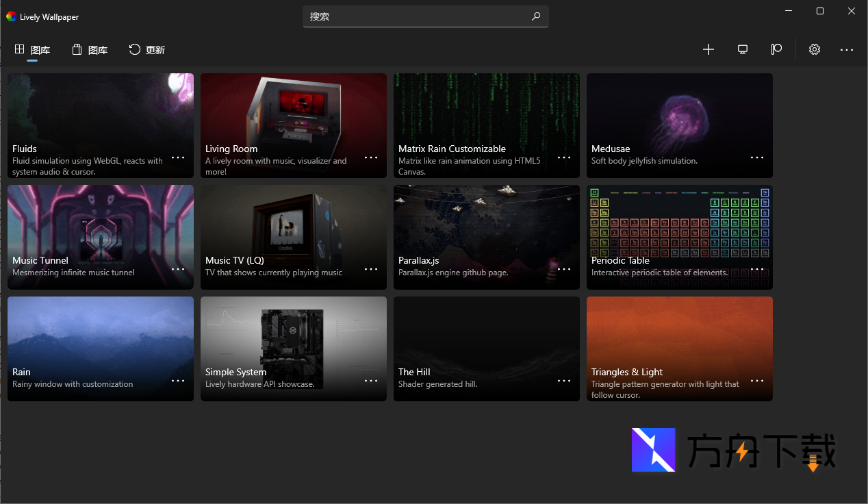Click the plus icon to add wallpaper
Screen dimensions: 868x504
pos(709,49)
